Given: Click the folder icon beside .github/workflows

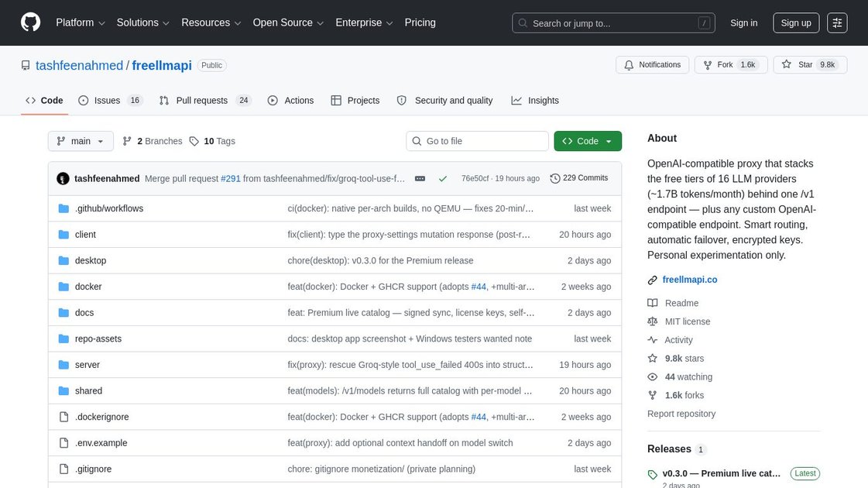Looking at the screenshot, I should pos(63,208).
